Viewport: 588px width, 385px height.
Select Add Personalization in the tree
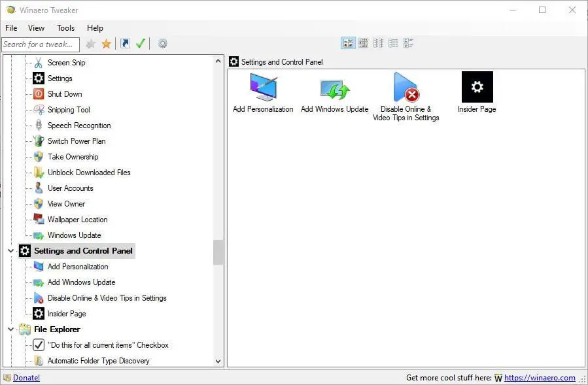coord(78,267)
